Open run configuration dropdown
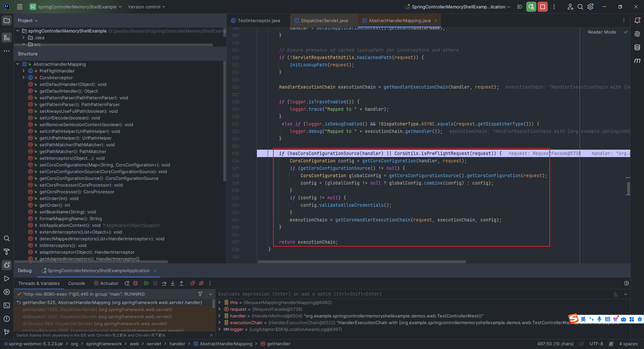The width and height of the screenshot is (644, 349). pos(458,7)
